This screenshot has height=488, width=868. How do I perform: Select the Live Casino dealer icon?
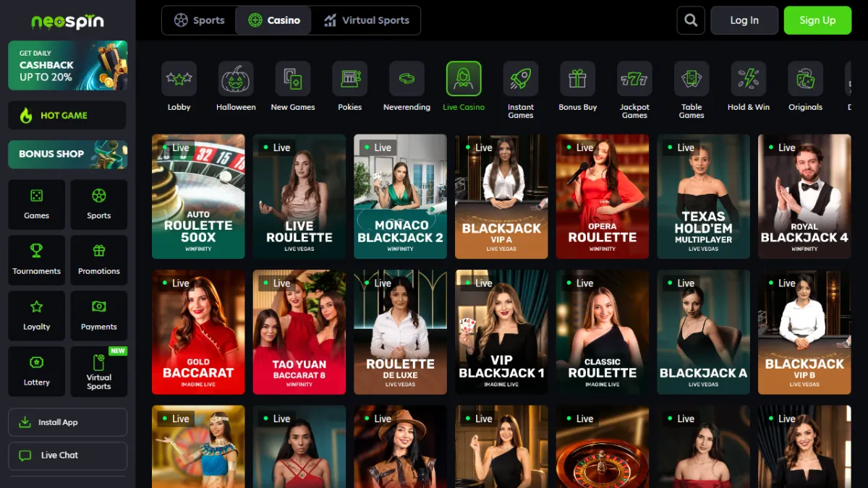pos(464,79)
